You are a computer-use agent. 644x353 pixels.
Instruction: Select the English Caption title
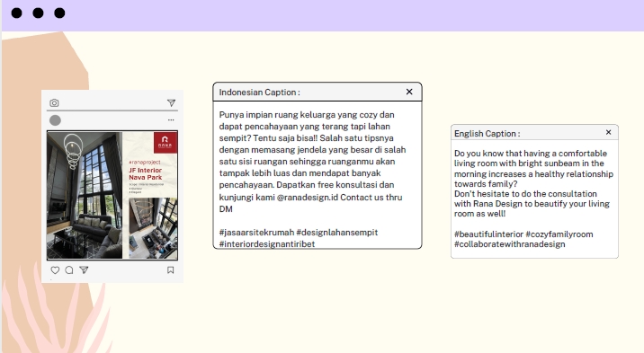coord(487,134)
